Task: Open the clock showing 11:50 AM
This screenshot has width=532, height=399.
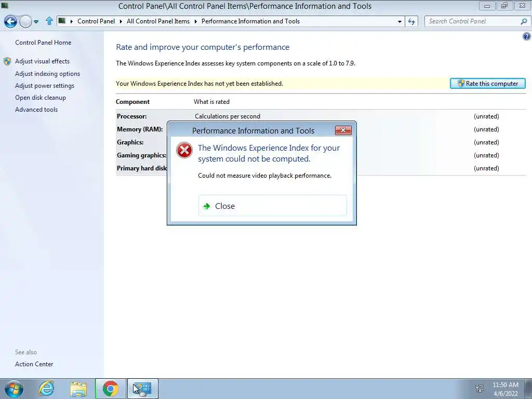Action: coord(506,389)
